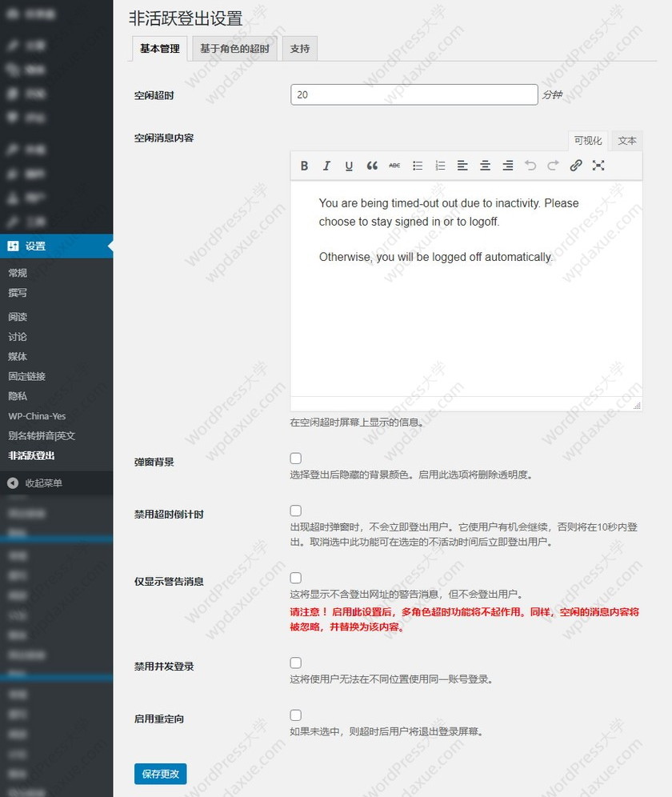
Task: Open 固定链接 settings page
Action: point(27,376)
